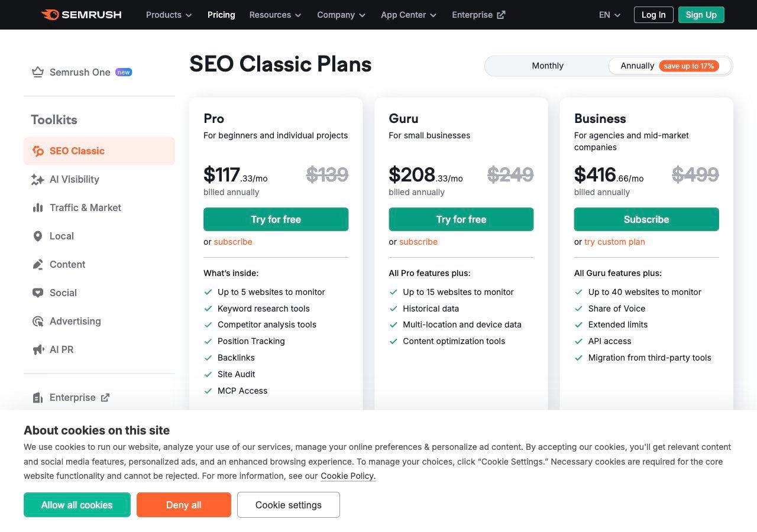Select the Advertising toolkit icon
Image resolution: width=757 pixels, height=532 pixels.
[38, 321]
